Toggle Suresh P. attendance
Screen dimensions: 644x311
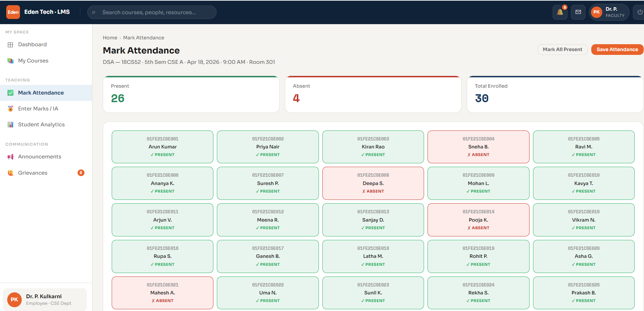[x=268, y=183]
